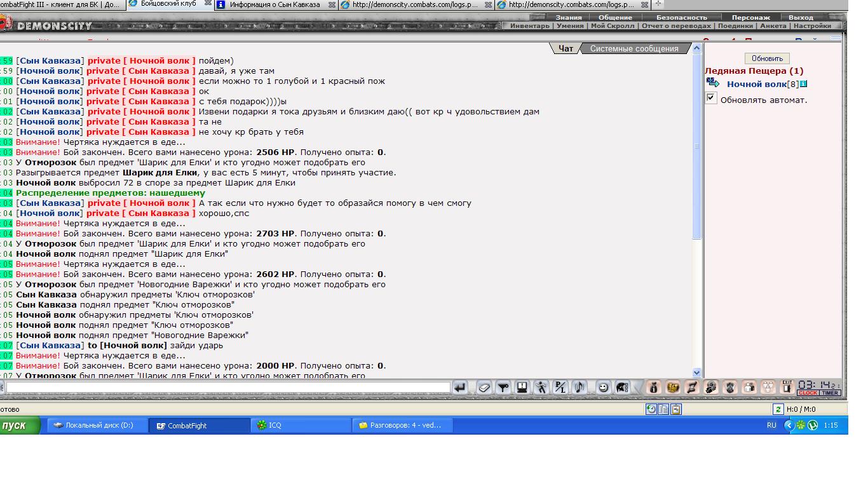Click the chat scrollbar up arrow
This screenshot has width=868, height=488.
(x=696, y=48)
